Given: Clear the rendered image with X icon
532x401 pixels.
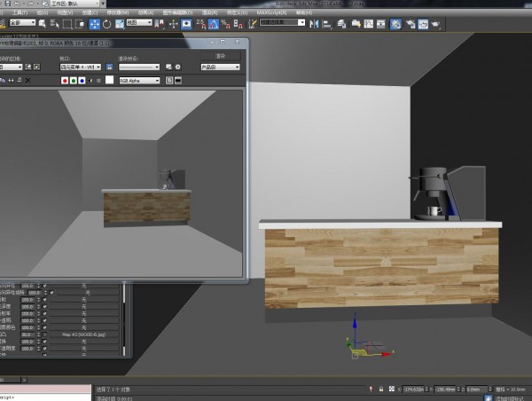Looking at the screenshot, I should (x=28, y=81).
